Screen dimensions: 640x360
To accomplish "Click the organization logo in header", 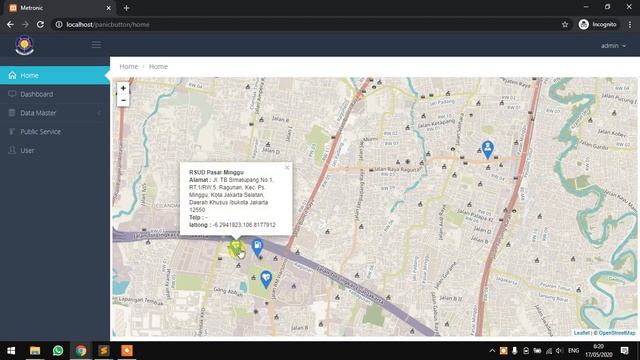I will pos(24,45).
